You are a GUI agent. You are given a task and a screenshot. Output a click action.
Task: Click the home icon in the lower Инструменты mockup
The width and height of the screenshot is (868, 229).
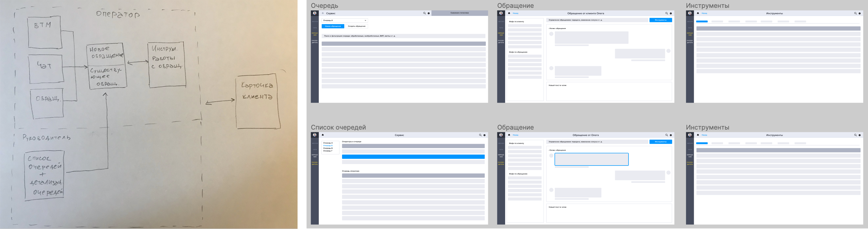(698, 135)
